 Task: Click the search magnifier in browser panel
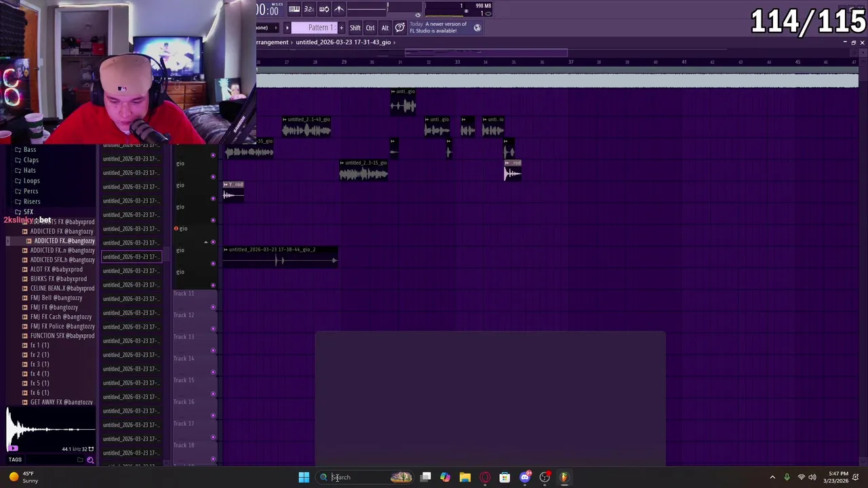tap(90, 460)
